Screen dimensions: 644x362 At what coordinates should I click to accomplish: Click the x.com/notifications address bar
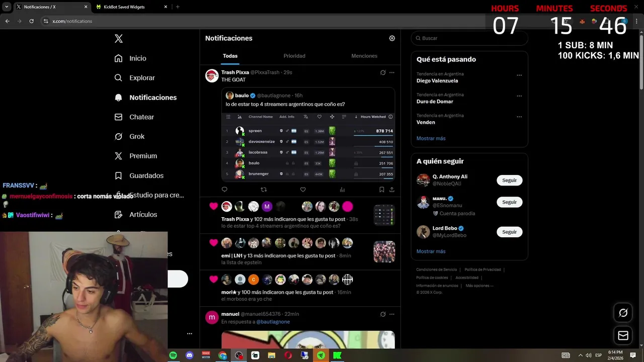(x=72, y=21)
